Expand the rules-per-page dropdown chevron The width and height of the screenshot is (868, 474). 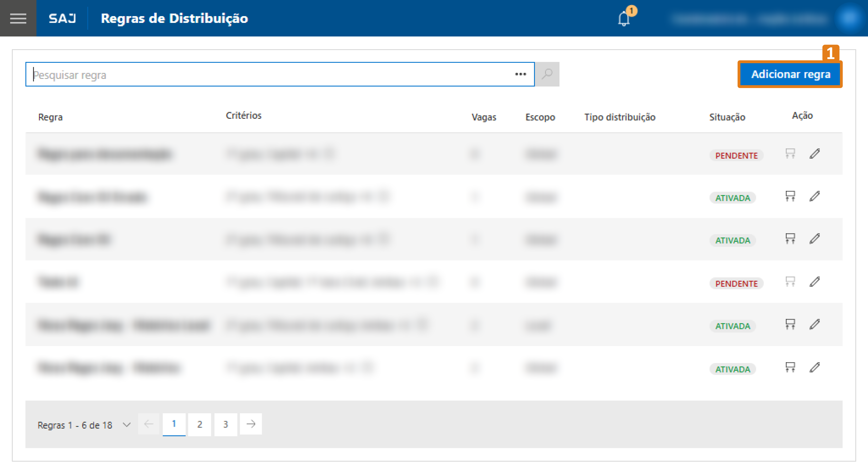(x=127, y=424)
